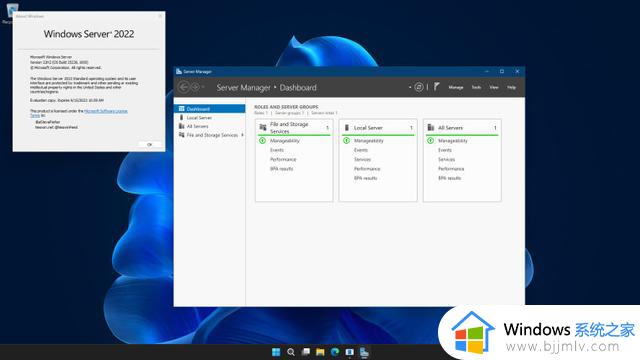The image size is (640, 360).
Task: Open BPA results in Local Server tile
Action: pos(365,178)
